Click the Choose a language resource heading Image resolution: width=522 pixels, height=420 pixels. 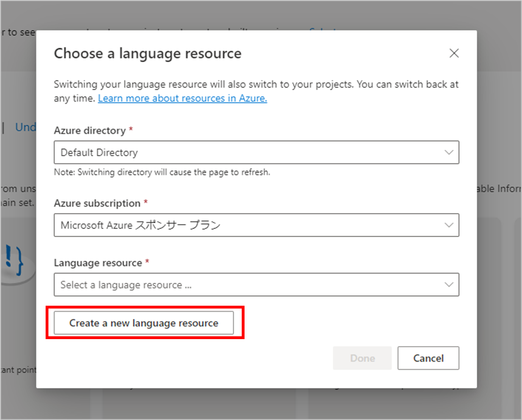[148, 54]
